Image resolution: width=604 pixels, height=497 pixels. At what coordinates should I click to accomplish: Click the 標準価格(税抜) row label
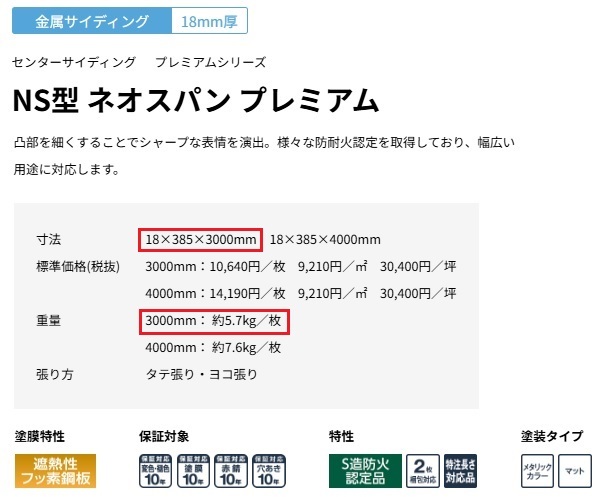coord(78,267)
